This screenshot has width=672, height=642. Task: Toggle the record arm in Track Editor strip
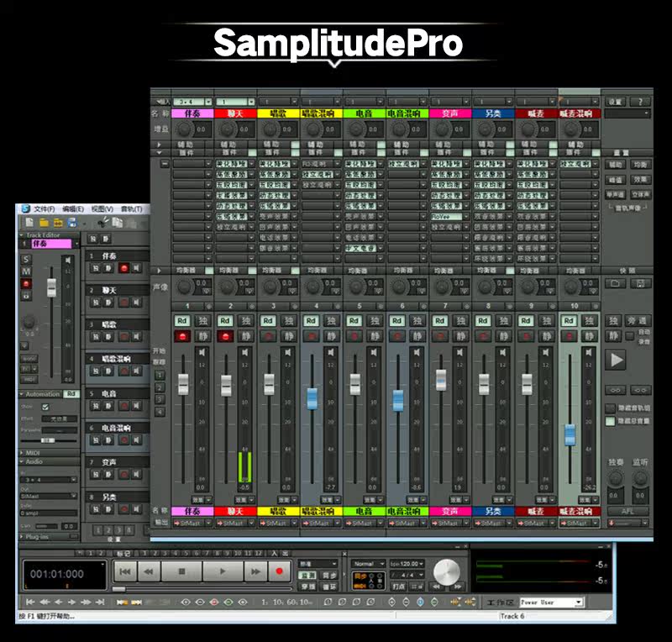(26, 283)
